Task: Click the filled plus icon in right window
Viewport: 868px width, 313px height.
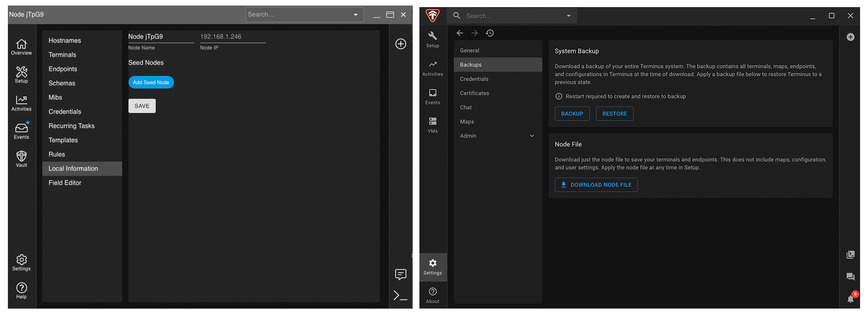Action: coord(851,37)
